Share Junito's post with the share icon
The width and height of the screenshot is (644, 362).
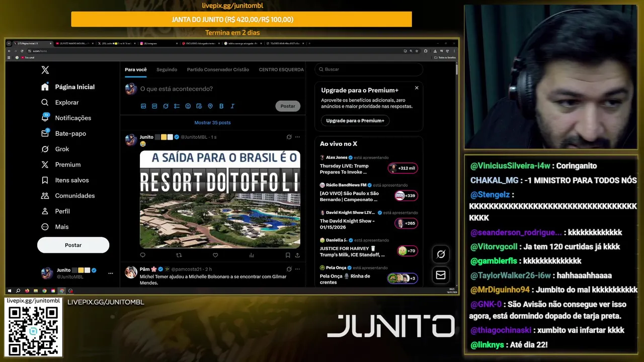point(297,255)
